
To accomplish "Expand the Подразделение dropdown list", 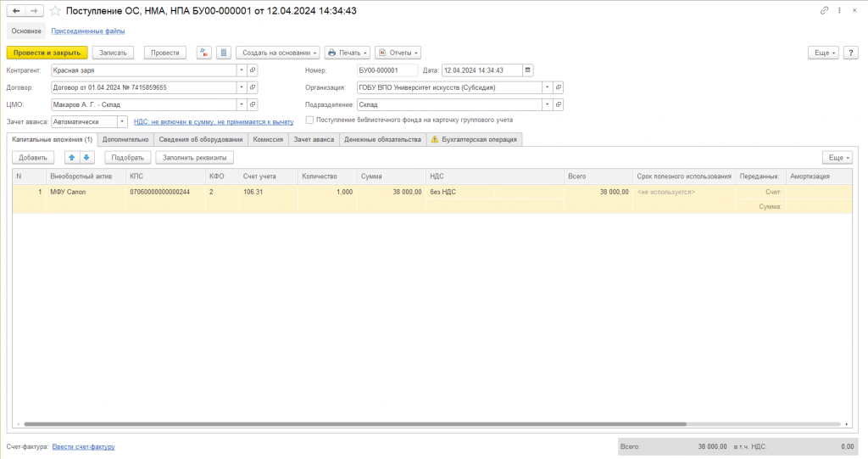I will [x=548, y=104].
